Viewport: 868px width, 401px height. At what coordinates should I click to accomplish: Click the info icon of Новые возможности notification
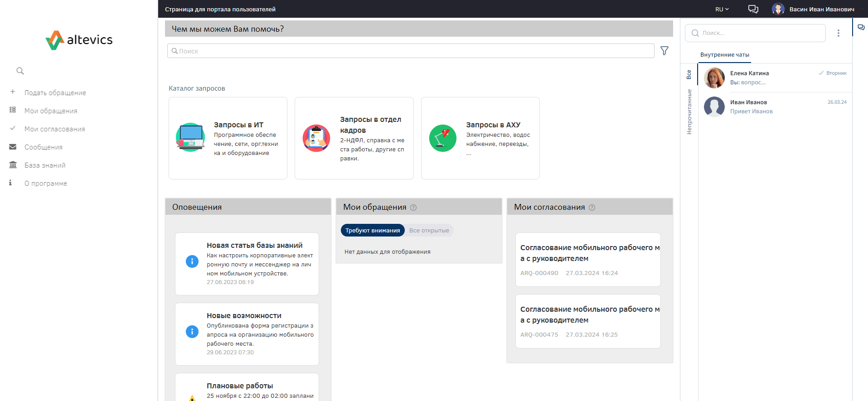192,332
